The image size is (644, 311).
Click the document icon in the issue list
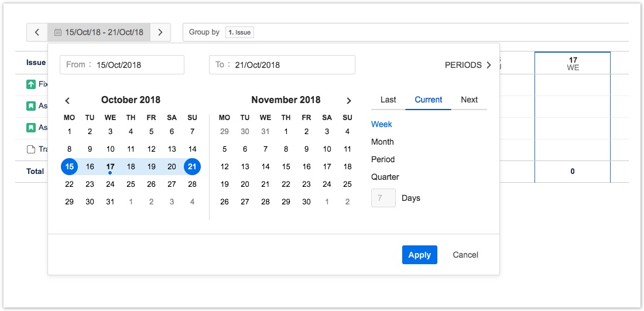[x=31, y=149]
